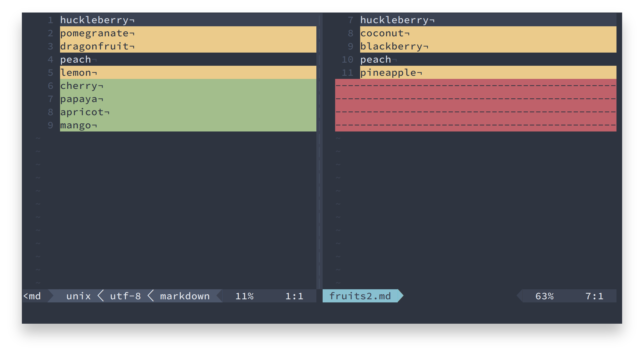Click the 7:1 cursor position indicator

click(x=594, y=296)
